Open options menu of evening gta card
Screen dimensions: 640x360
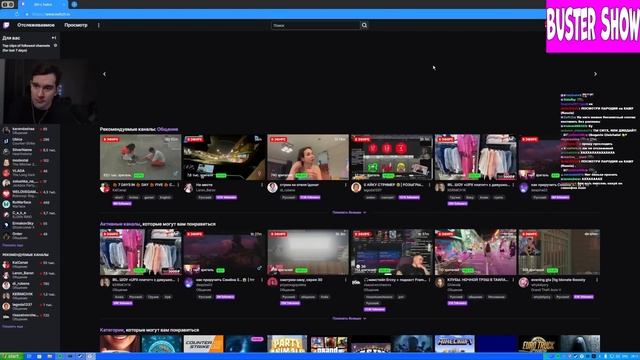point(597,280)
